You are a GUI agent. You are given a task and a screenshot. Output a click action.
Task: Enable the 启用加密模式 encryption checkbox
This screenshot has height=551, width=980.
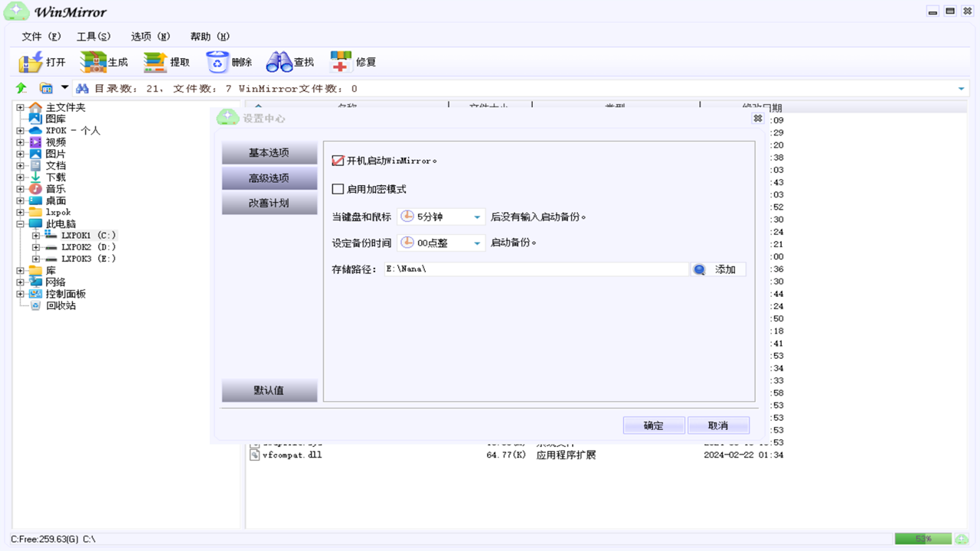click(x=337, y=188)
